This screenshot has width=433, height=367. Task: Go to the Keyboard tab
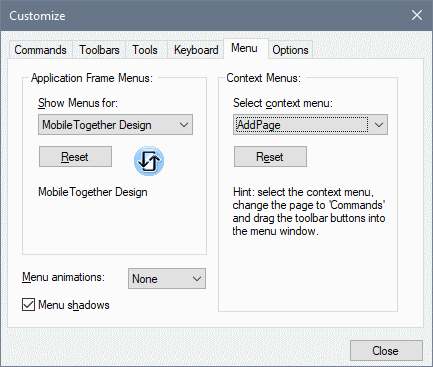coord(196,50)
